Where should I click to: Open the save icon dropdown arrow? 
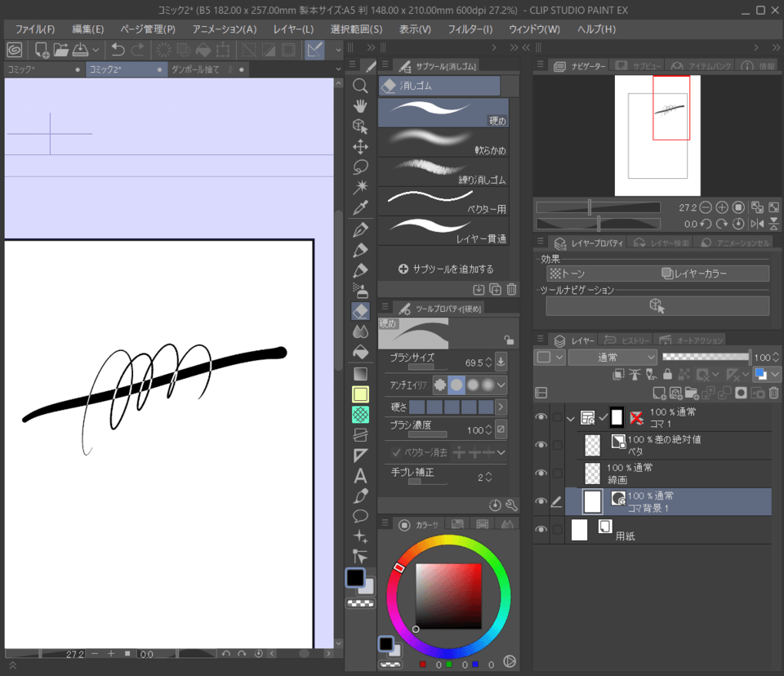pyautogui.click(x=96, y=50)
